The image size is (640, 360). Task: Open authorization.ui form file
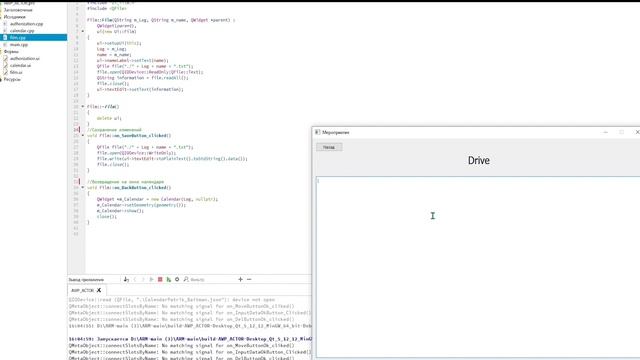point(25,58)
